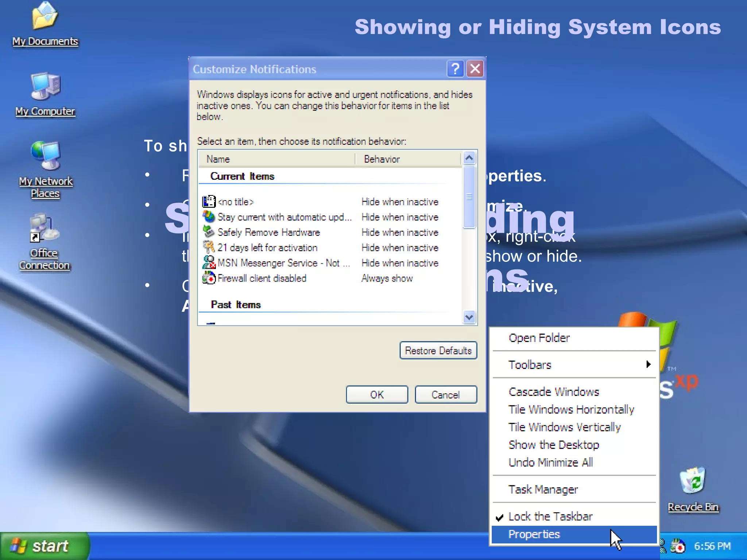Confirm the dialog with OK
Viewport: 747px width, 560px height.
click(377, 394)
